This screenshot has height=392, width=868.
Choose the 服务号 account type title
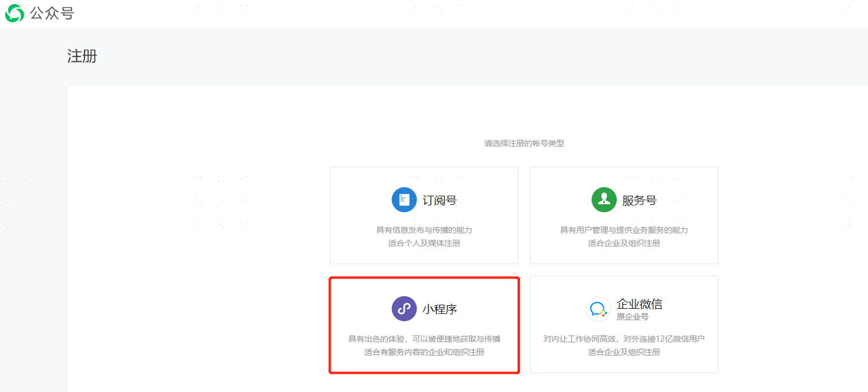639,201
